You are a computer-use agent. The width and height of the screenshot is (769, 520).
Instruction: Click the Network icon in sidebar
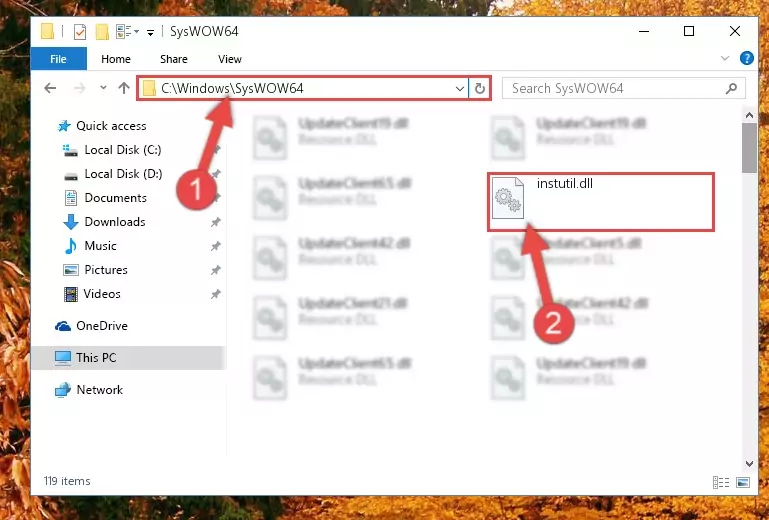(x=63, y=390)
